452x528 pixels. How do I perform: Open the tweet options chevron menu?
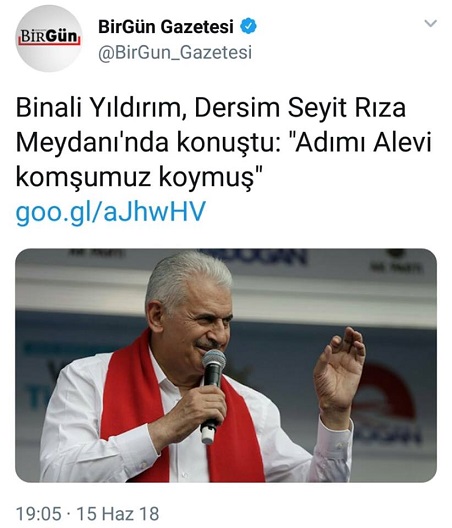coord(430,24)
